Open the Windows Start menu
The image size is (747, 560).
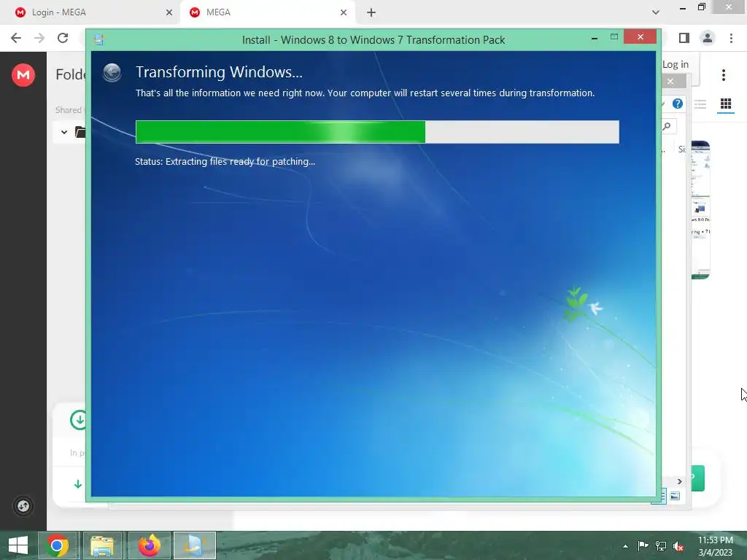tap(18, 545)
